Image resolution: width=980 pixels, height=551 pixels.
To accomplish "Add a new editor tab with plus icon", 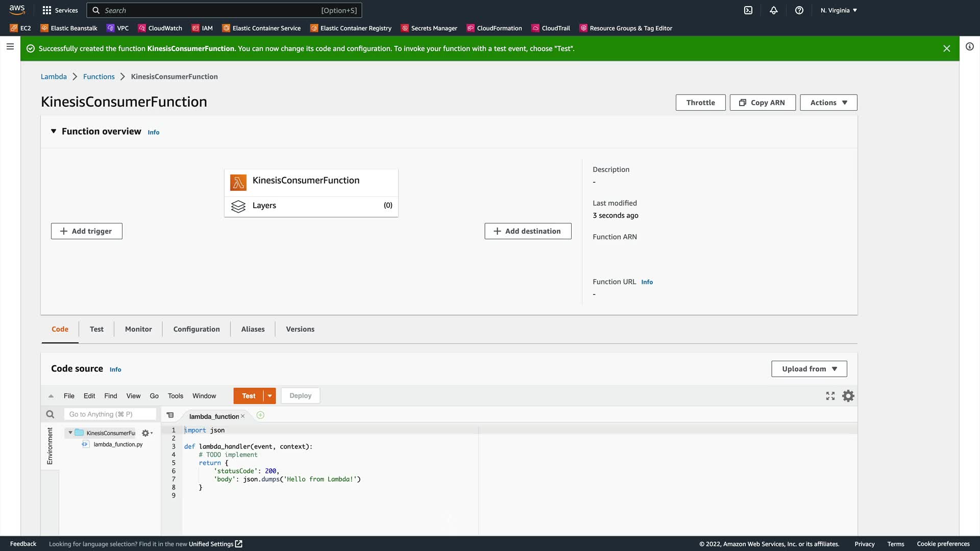I will [x=260, y=415].
